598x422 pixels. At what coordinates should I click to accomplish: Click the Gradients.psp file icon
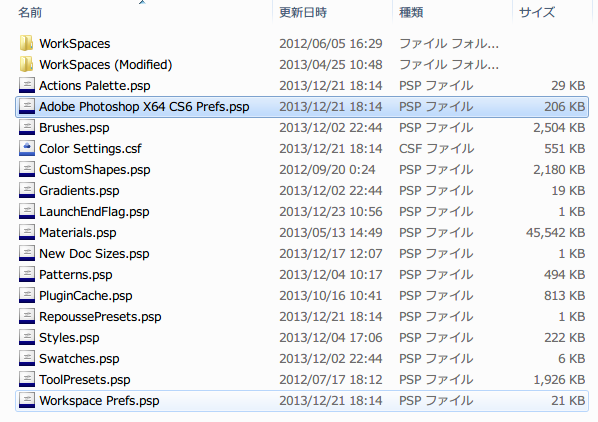(x=27, y=190)
